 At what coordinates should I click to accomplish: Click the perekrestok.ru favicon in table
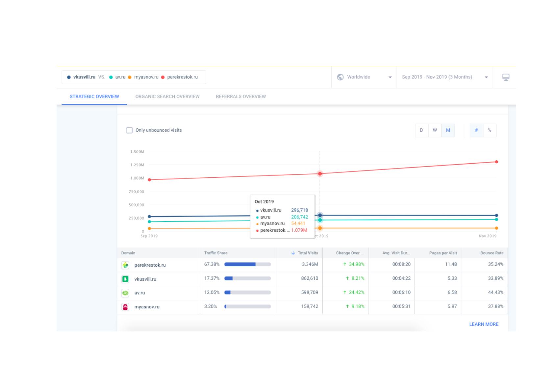coord(125,265)
